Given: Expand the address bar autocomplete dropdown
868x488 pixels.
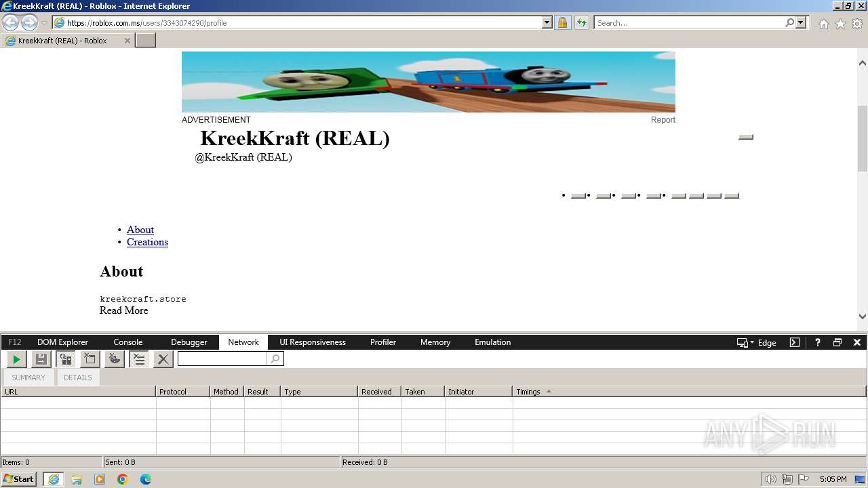Looking at the screenshot, I should coord(547,22).
